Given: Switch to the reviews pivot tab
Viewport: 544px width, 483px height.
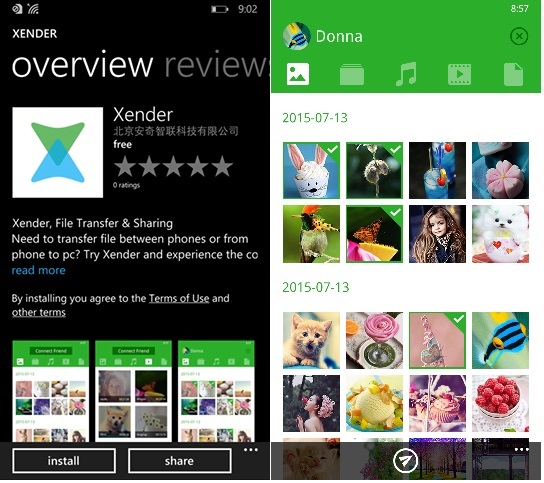Looking at the screenshot, I should click(x=217, y=65).
